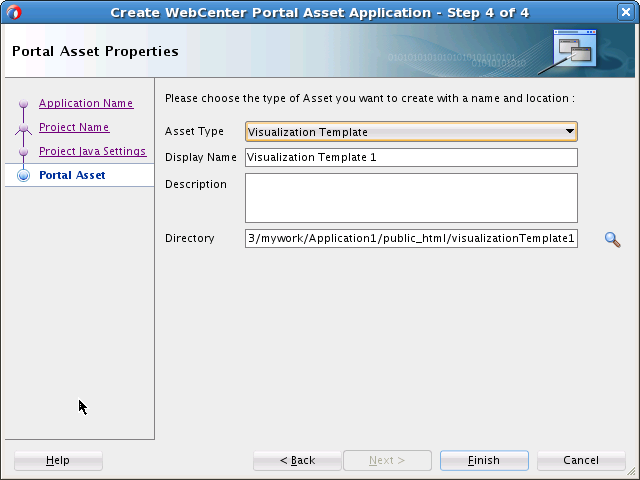Close the wizard dialog window

tap(625, 12)
